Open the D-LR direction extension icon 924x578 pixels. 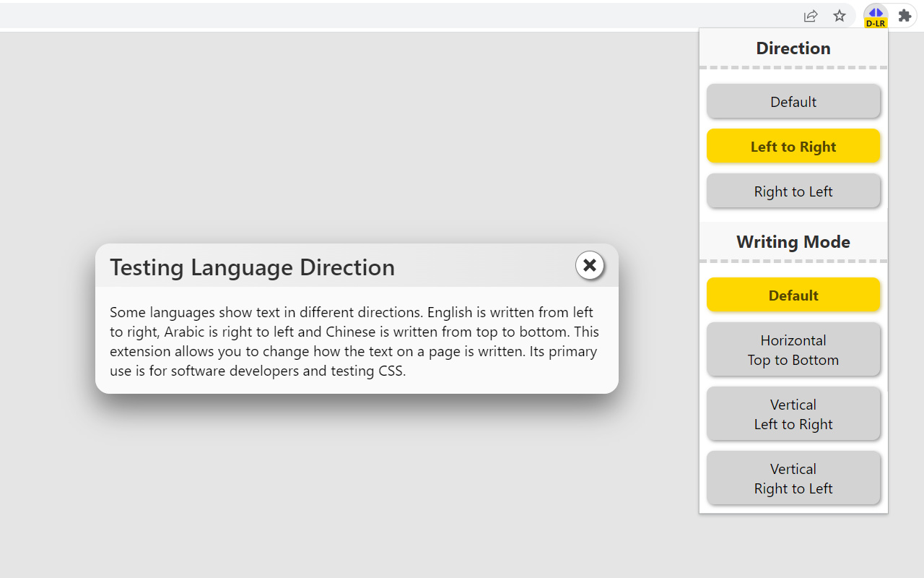876,17
